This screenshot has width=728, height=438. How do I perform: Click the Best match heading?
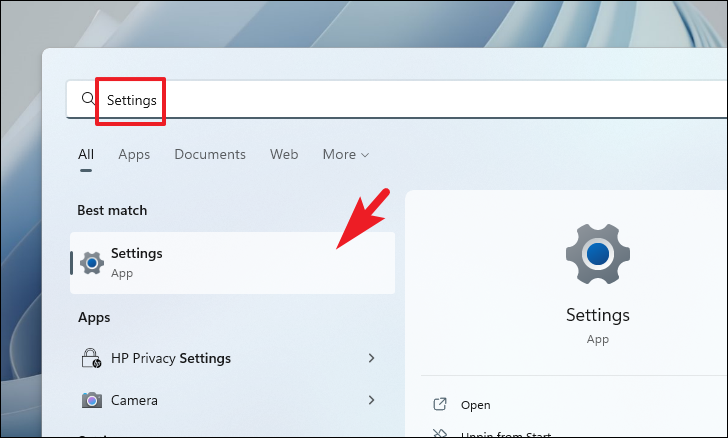tap(112, 210)
